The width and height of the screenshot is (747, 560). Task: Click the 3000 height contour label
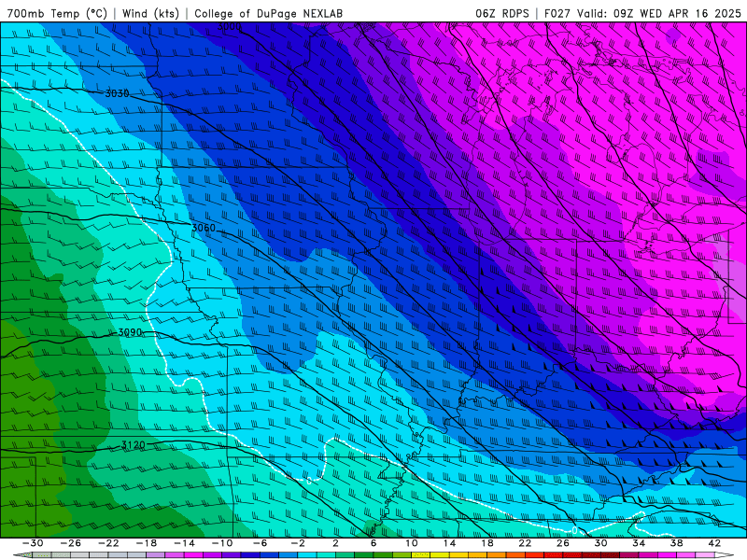coord(229,27)
